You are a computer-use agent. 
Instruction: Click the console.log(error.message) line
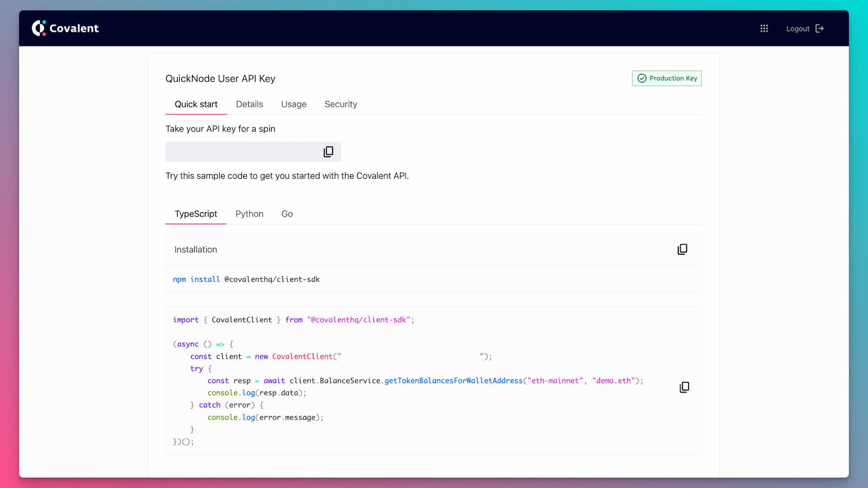click(x=265, y=417)
